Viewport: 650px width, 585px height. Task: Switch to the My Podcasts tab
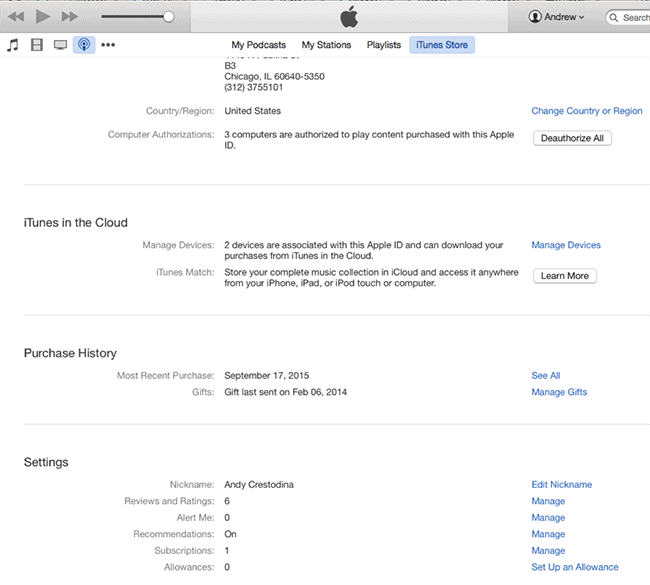point(259,45)
